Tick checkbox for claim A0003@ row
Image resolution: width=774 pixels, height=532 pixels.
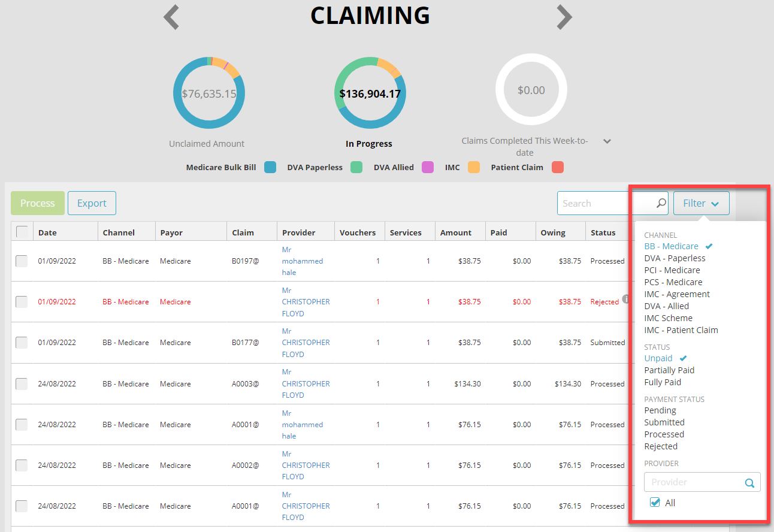point(22,383)
